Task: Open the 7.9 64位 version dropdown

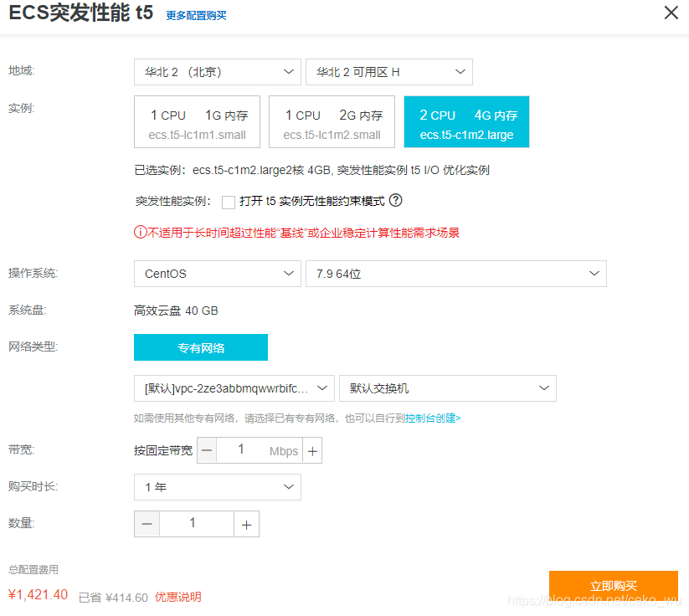Action: point(456,274)
